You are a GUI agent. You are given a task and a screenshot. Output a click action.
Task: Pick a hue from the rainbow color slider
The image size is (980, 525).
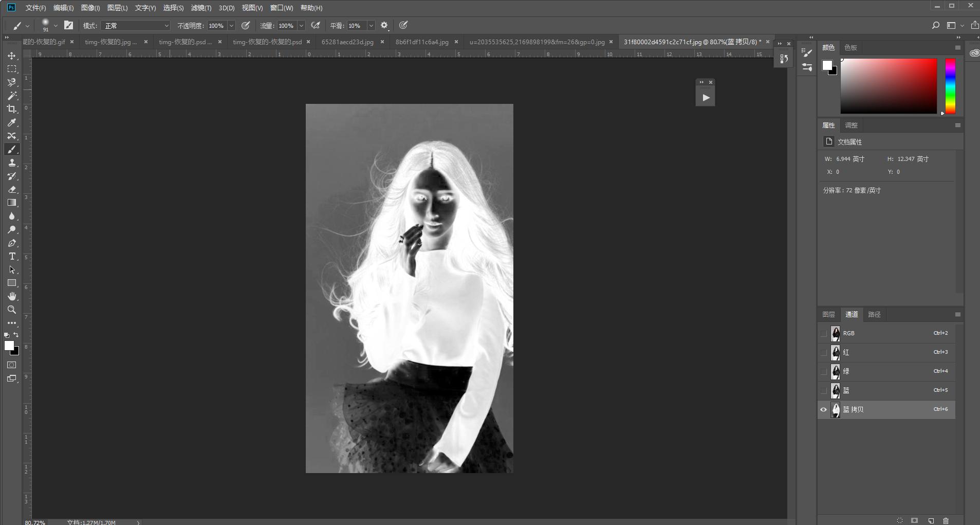coord(950,86)
